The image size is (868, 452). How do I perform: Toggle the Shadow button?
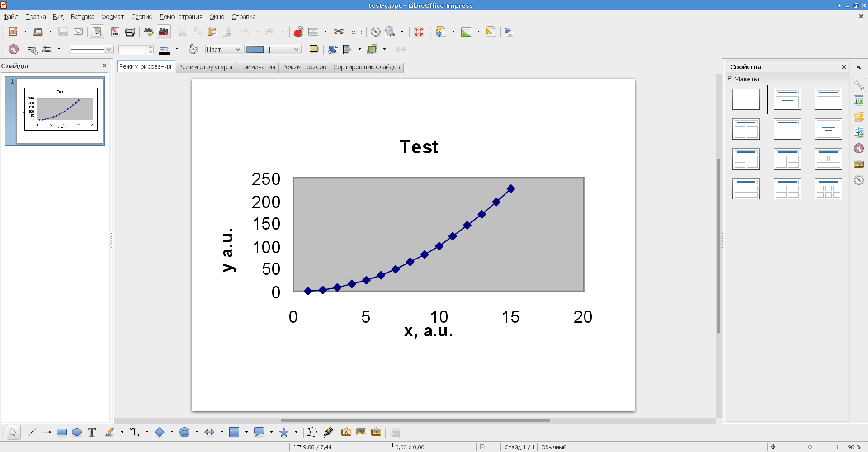pos(313,49)
